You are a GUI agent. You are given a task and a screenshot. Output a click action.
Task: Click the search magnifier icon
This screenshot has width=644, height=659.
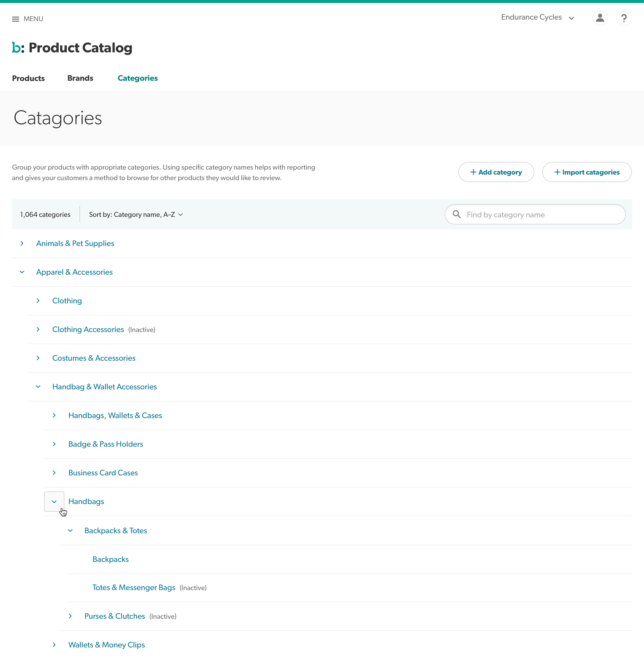457,214
